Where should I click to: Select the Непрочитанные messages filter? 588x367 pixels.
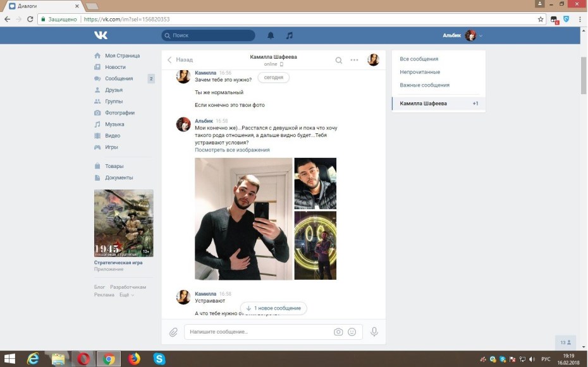[x=420, y=72]
